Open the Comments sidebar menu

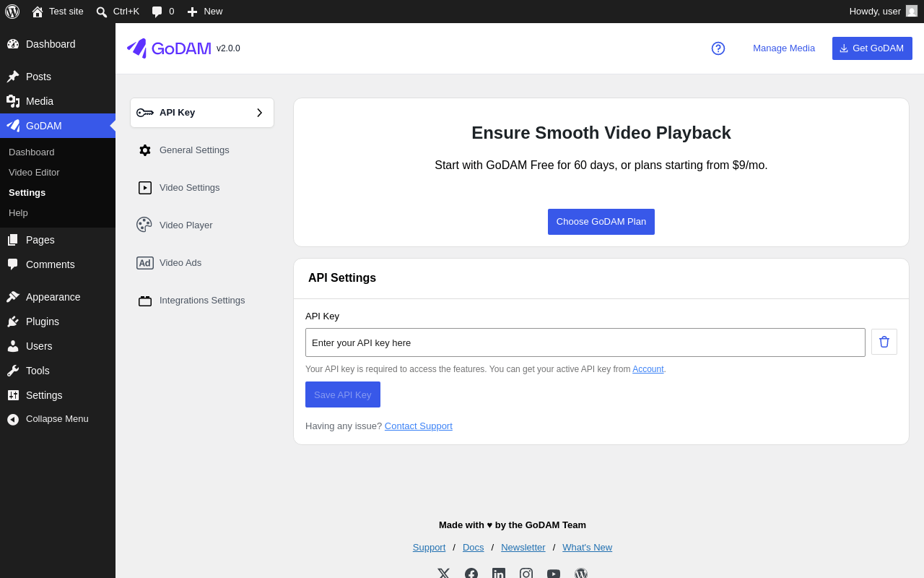pos(58,264)
